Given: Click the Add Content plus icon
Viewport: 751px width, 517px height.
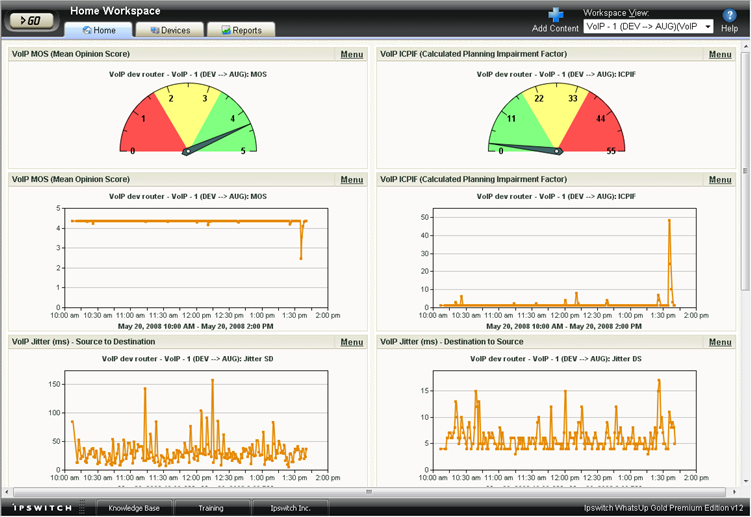Looking at the screenshot, I should 556,15.
